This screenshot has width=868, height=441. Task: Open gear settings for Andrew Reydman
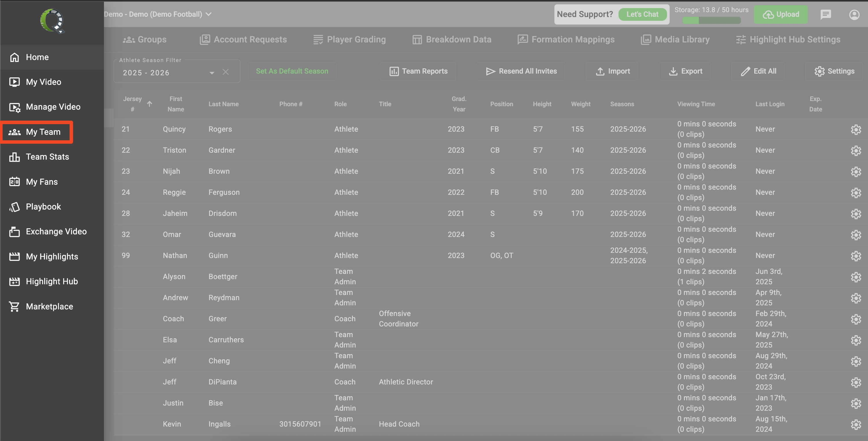856,298
